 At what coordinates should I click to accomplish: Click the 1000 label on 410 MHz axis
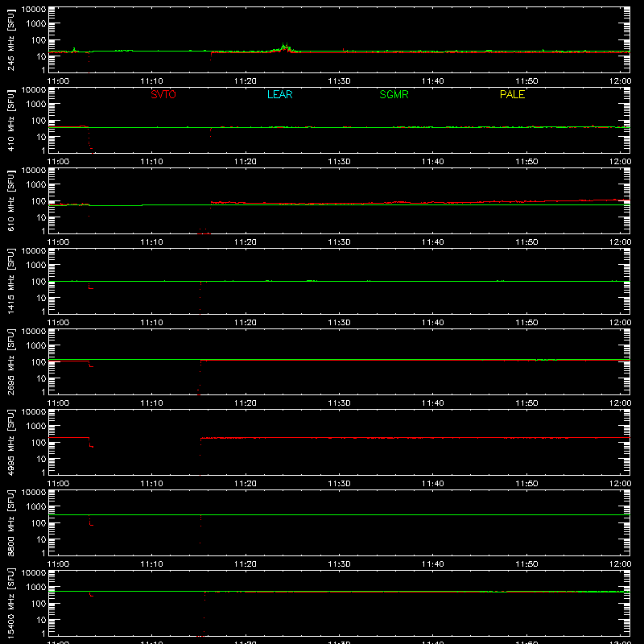tap(36, 104)
